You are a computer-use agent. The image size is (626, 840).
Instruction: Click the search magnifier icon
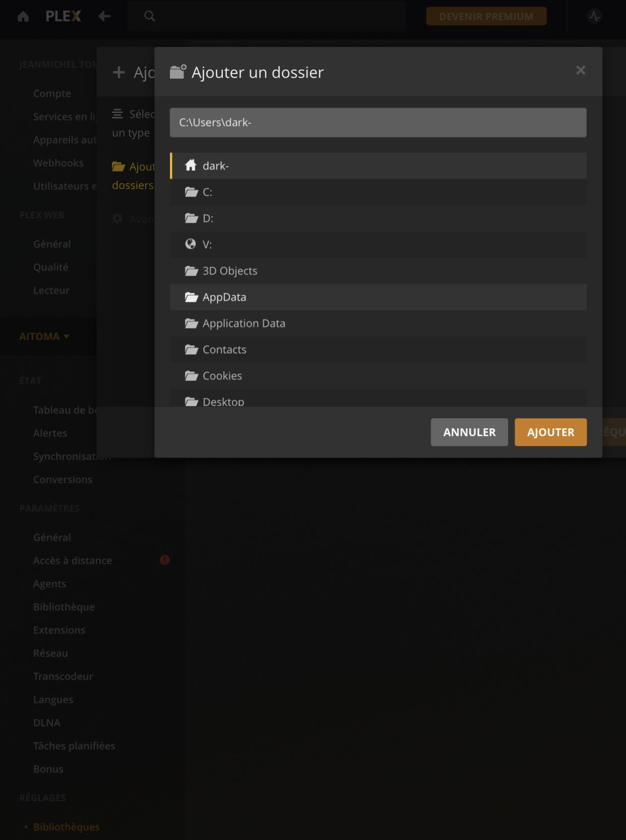point(150,16)
